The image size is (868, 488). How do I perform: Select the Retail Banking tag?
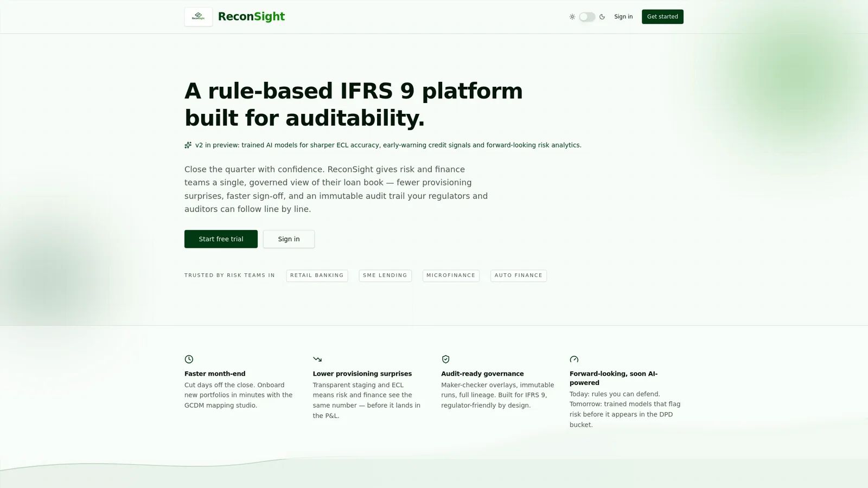[317, 275]
